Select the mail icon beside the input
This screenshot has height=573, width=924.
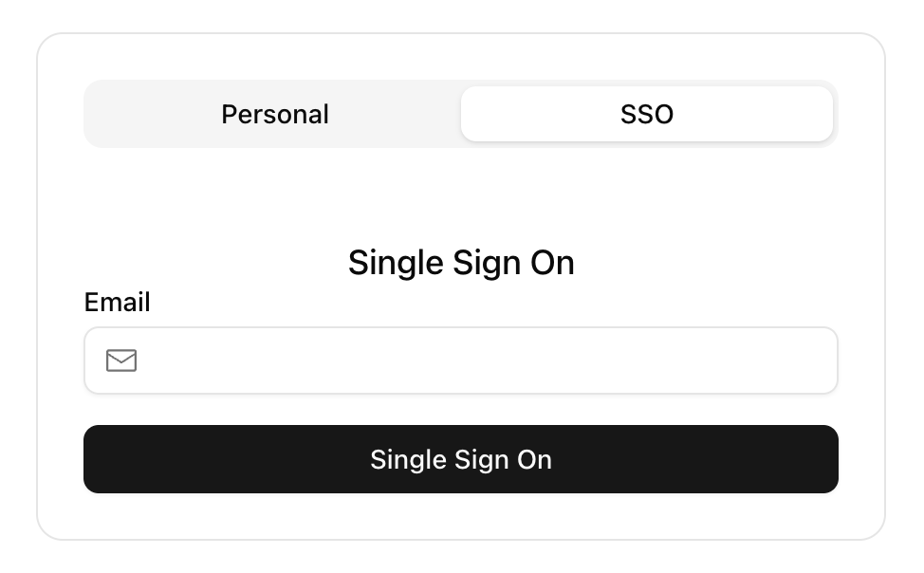point(121,360)
